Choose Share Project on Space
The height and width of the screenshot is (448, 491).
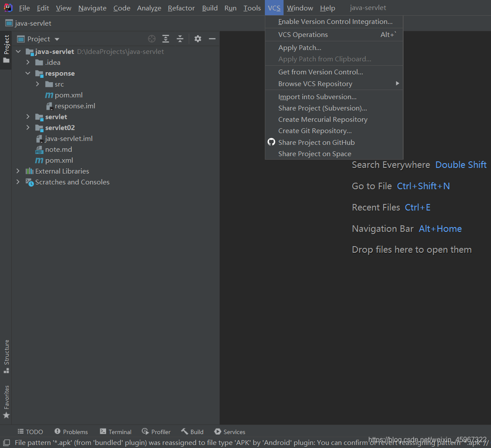(x=334, y=154)
